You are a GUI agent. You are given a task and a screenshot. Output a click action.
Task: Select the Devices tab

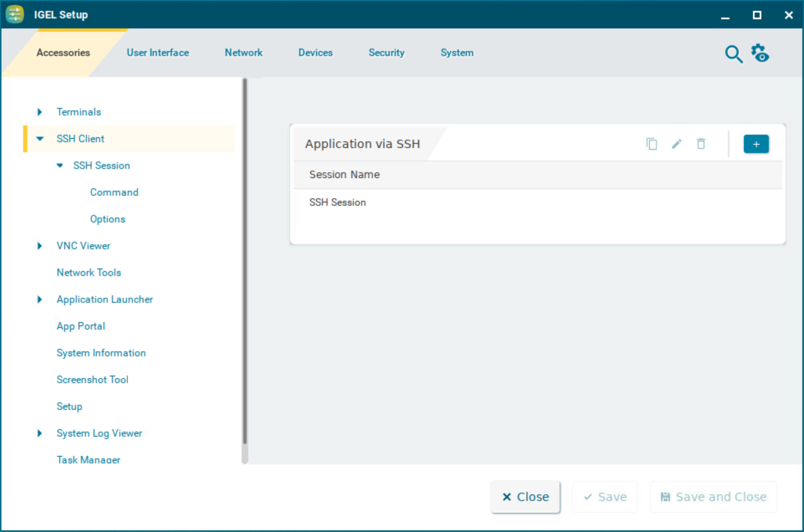tap(315, 52)
